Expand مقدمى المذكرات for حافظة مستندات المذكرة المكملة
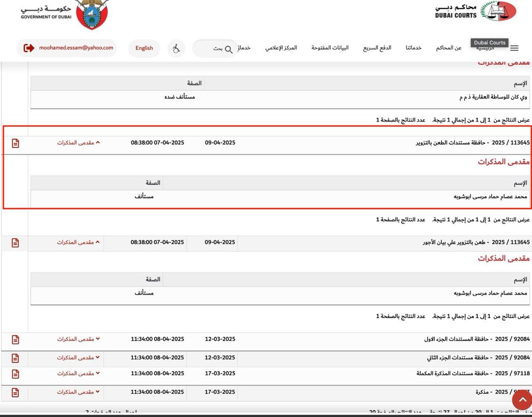Image resolution: width=532 pixels, height=417 pixels. click(78, 374)
